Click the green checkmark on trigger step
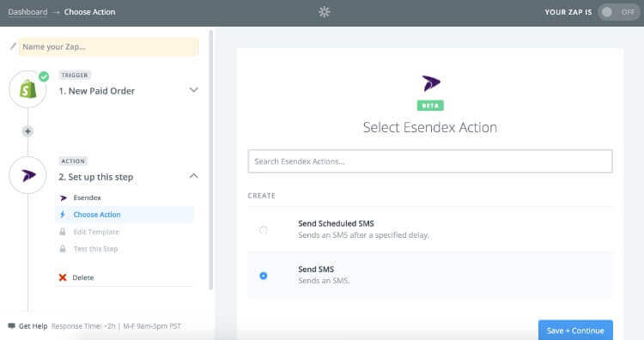The height and width of the screenshot is (340, 644). click(44, 76)
